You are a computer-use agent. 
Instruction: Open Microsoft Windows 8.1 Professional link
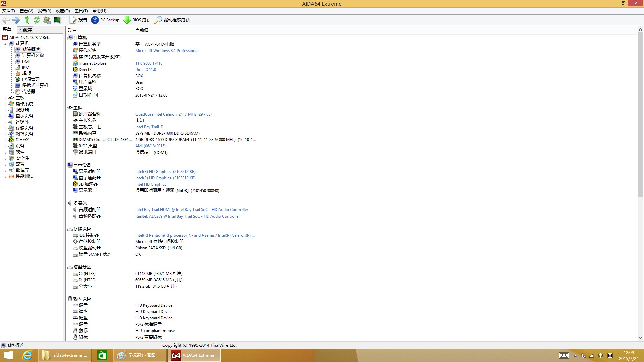167,51
